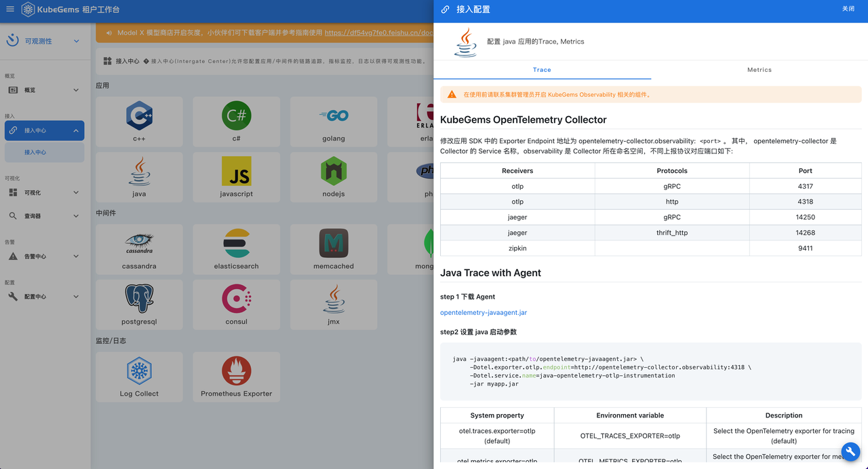Expand the 可观测性 module dropdown
868x469 pixels.
76,41
